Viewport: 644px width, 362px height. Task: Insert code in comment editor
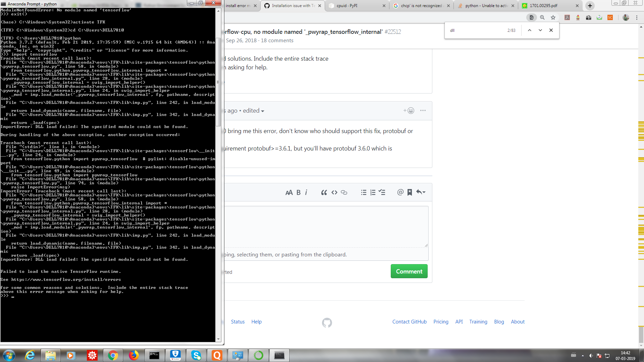pyautogui.click(x=334, y=192)
